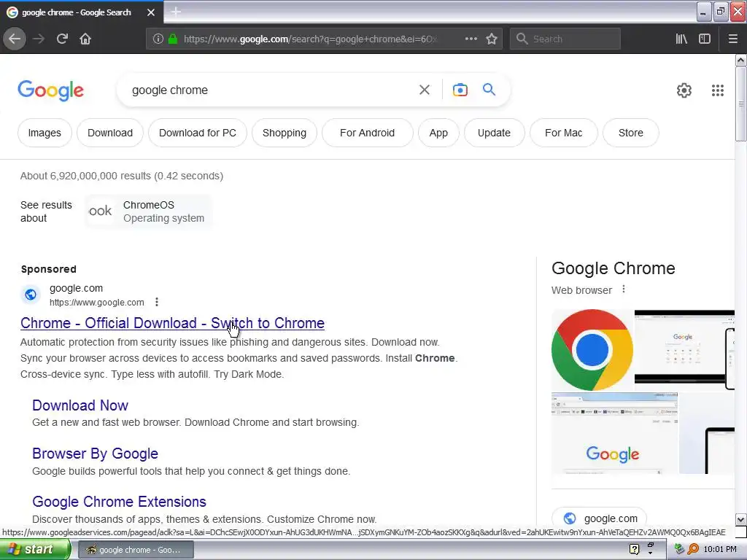
Task: Click the Google logo
Action: click(50, 90)
